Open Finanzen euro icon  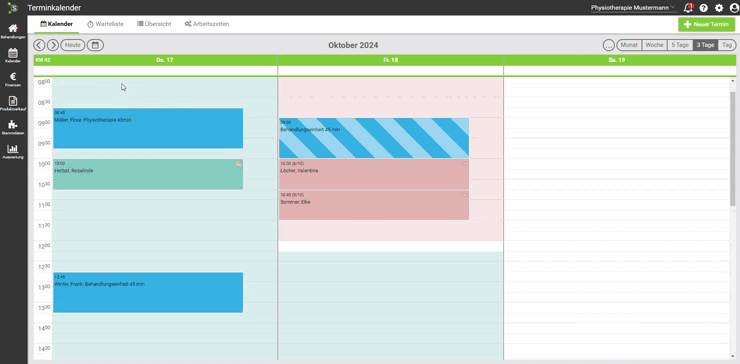(x=13, y=80)
